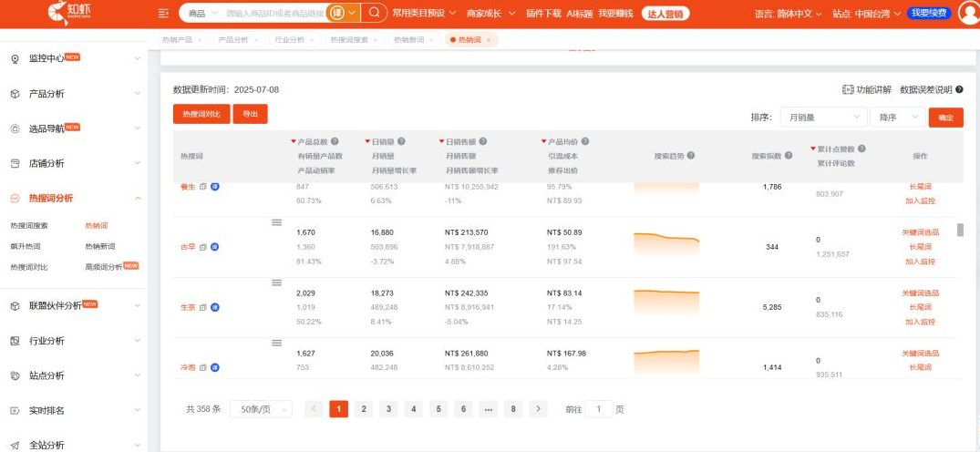Open the 语言: 简体中文 language dropdown
980x452 pixels.
pos(789,13)
